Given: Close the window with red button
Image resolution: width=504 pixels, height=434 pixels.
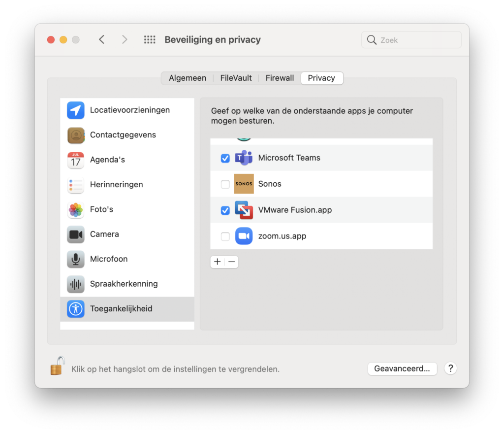Looking at the screenshot, I should [51, 39].
